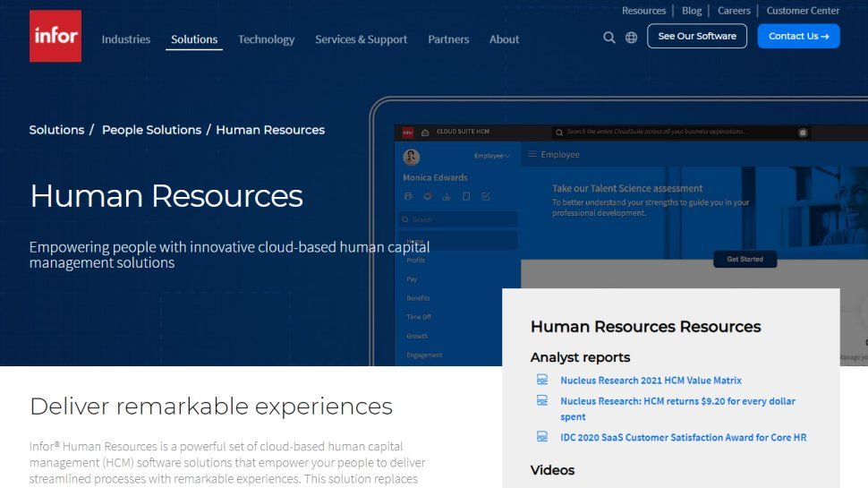Open the Customer Center link
Viewport: 868px width, 488px height.
point(803,11)
